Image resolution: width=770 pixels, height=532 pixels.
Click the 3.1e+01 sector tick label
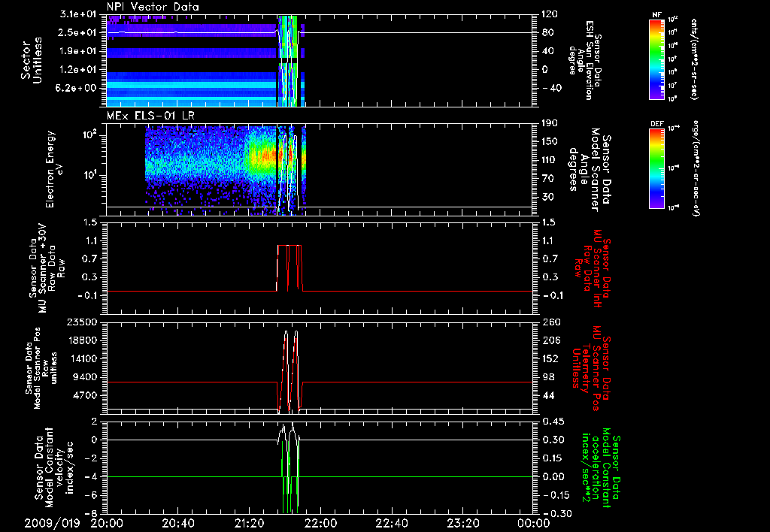pos(78,14)
